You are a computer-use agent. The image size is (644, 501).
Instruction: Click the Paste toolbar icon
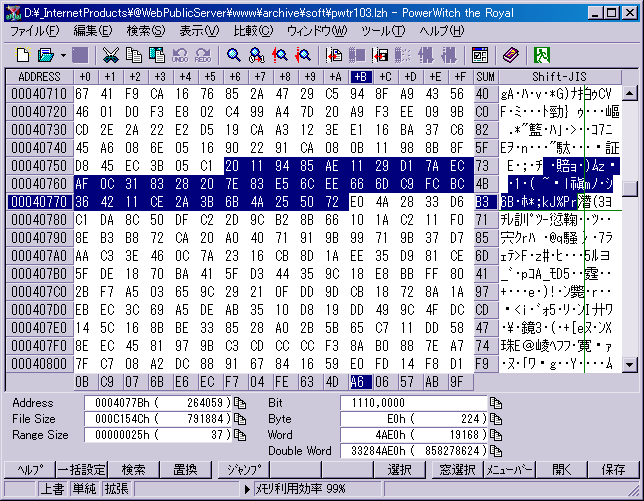[x=157, y=55]
